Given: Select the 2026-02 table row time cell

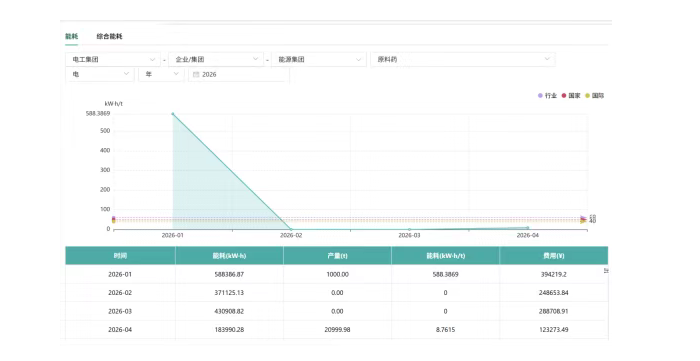Looking at the screenshot, I should (120, 293).
